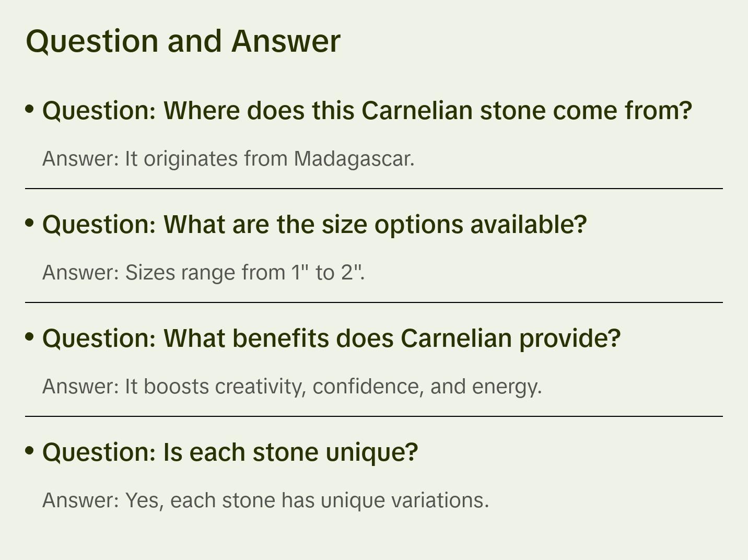
Task: Expand the Carnelian stone origin question
Action: 367,111
